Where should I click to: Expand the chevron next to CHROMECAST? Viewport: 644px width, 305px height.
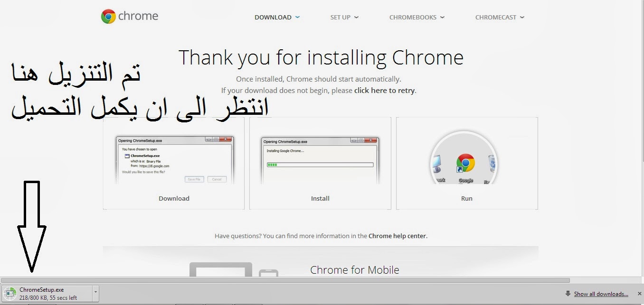(522, 17)
